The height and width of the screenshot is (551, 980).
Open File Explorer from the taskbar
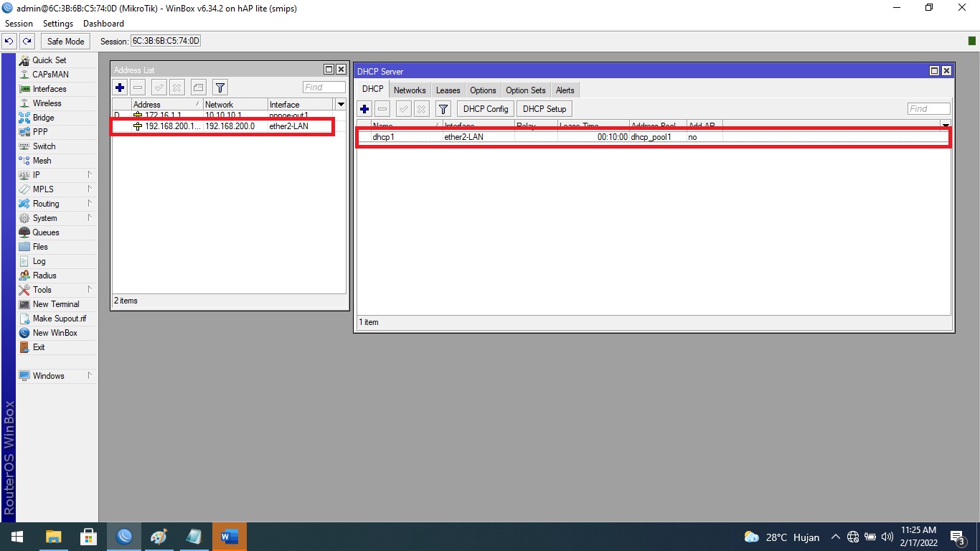pyautogui.click(x=53, y=537)
